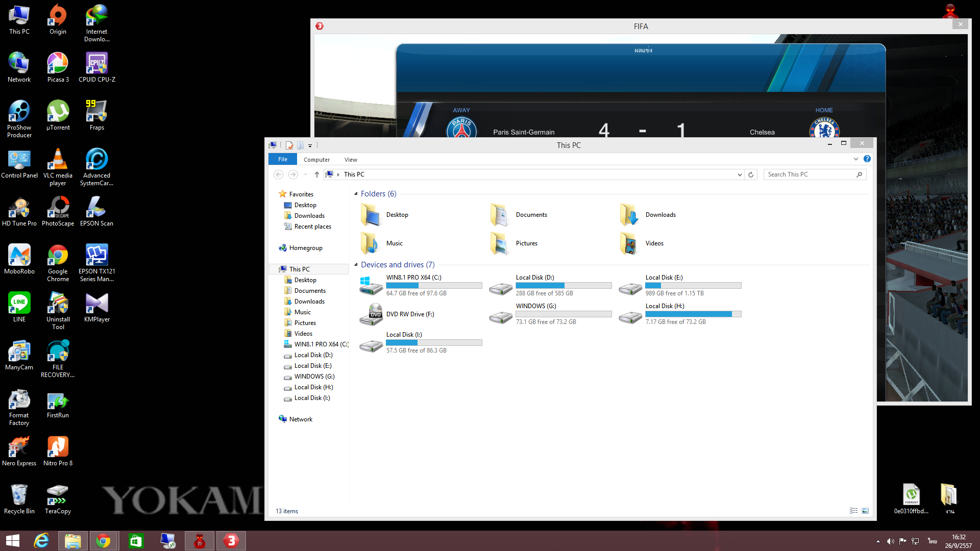
Task: Open the Explorer help question mark icon
Action: pos(867,159)
